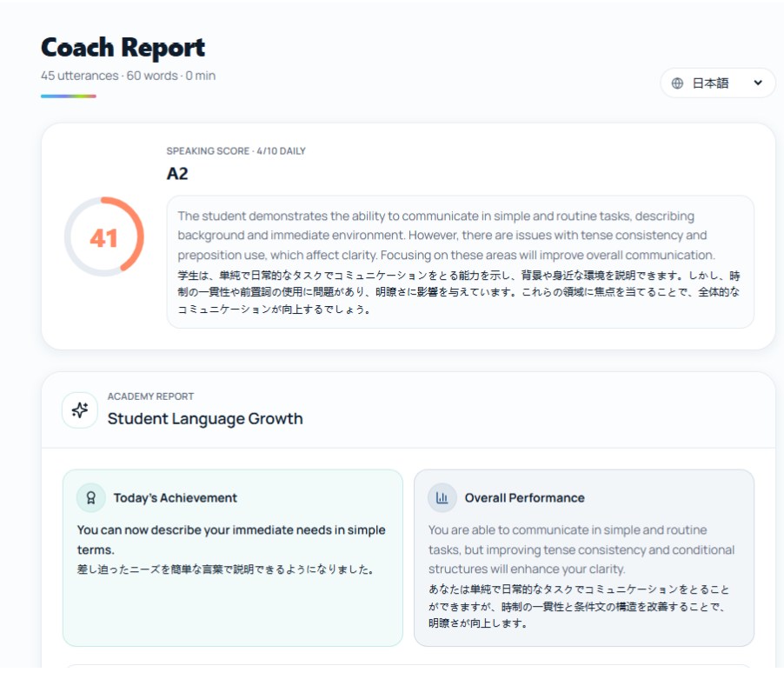Click the Japanese text starting あなたは単純で
The image size is (784, 679).
579,606
